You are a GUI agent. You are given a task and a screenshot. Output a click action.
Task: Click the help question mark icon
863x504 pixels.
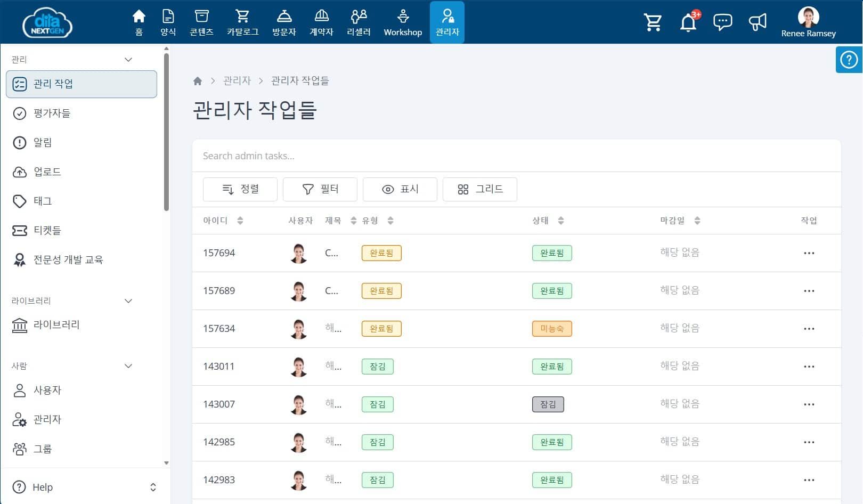[849, 60]
